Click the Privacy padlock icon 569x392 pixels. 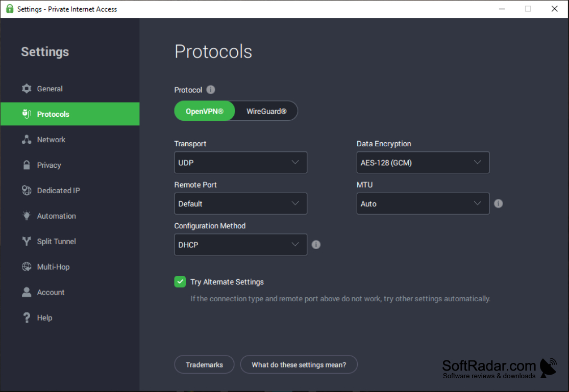click(27, 165)
